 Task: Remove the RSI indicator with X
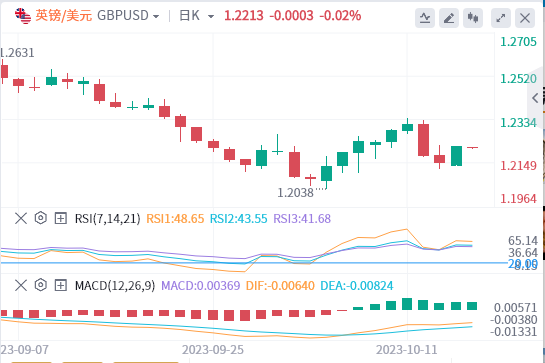pos(21,218)
